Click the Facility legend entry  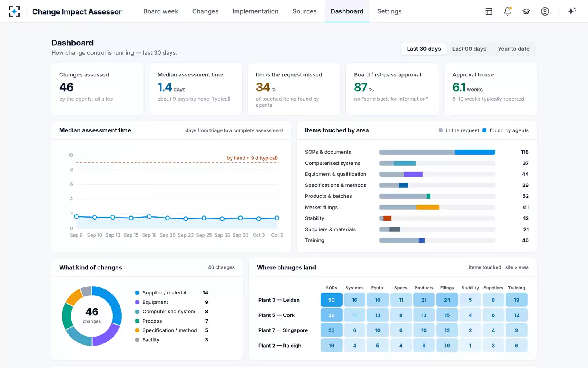click(x=172, y=340)
